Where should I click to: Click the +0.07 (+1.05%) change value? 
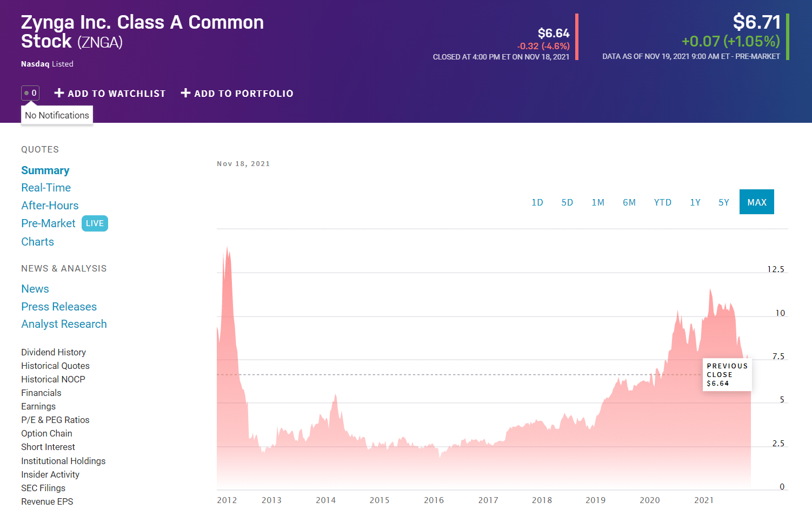(x=731, y=42)
